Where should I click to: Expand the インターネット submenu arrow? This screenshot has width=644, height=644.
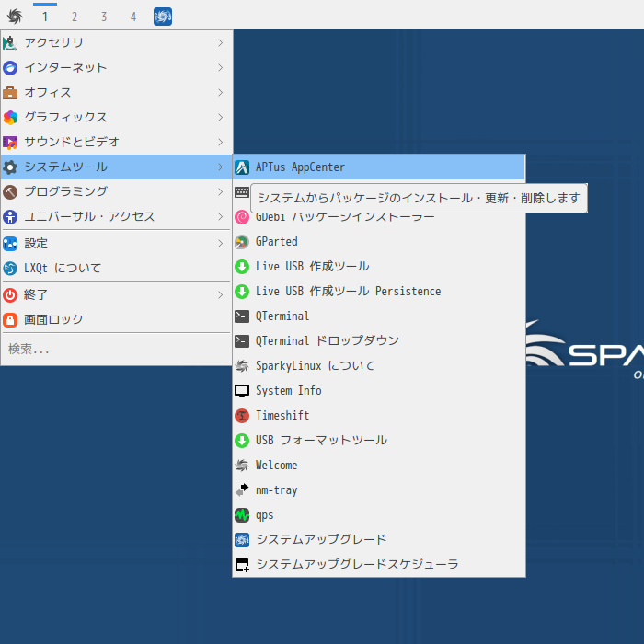tap(221, 68)
